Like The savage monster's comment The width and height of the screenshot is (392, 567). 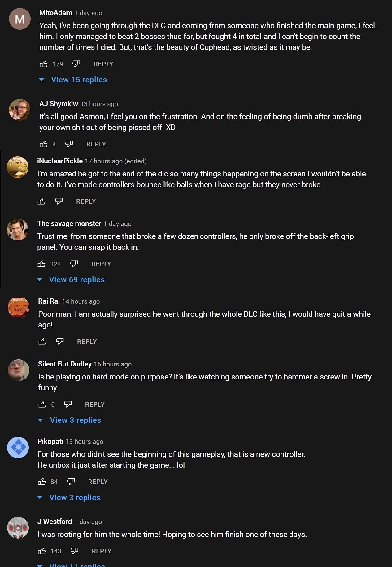tap(41, 264)
